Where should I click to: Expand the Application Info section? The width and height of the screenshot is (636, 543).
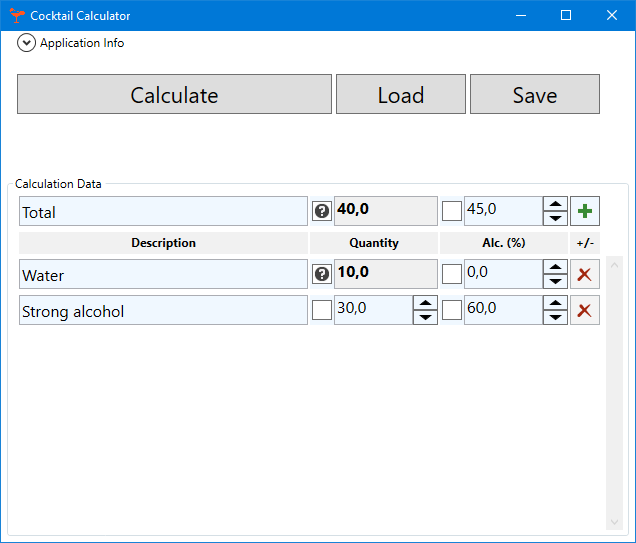click(26, 43)
